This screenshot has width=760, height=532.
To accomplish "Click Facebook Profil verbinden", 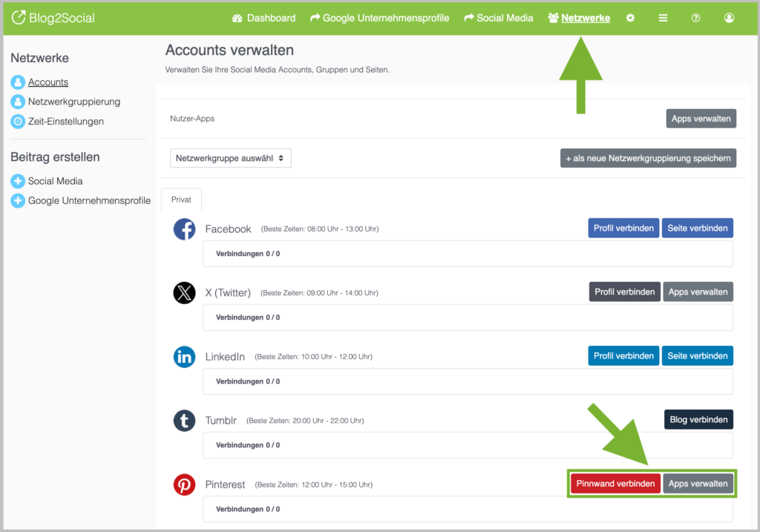I will pyautogui.click(x=623, y=229).
